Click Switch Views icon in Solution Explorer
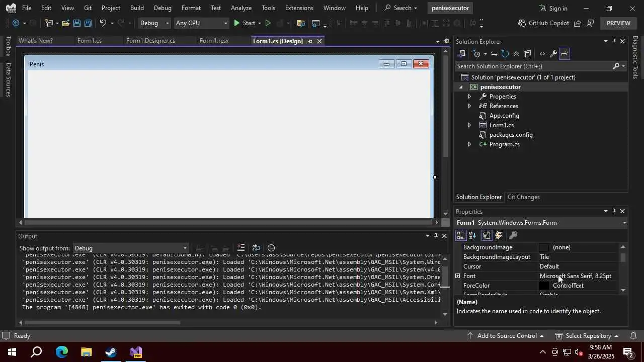The width and height of the screenshot is (644, 362). [462, 54]
